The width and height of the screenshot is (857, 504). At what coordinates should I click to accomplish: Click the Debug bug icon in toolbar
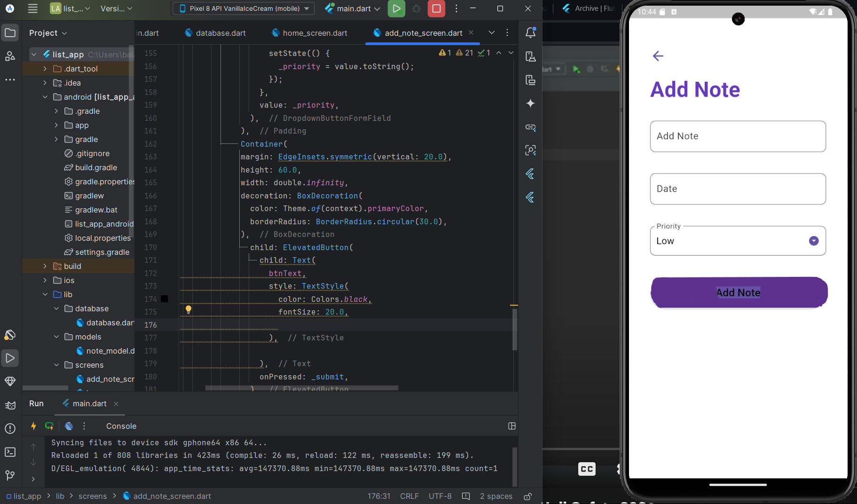417,8
